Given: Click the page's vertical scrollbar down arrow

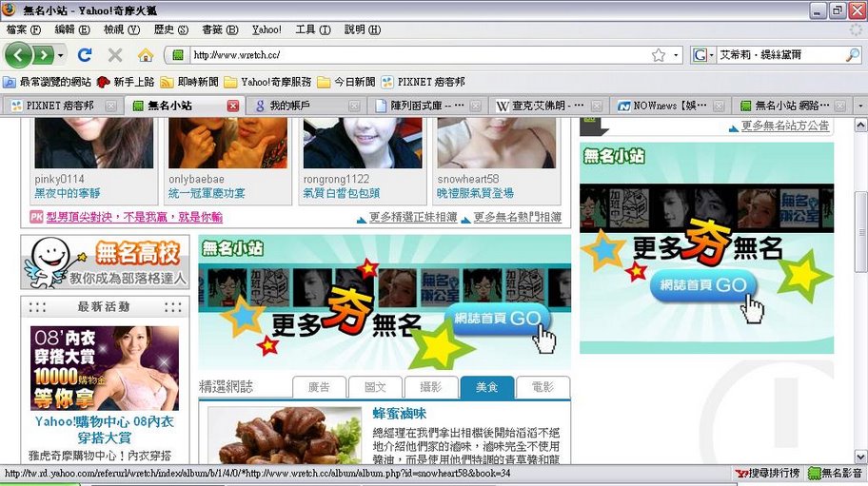Looking at the screenshot, I should [860, 457].
